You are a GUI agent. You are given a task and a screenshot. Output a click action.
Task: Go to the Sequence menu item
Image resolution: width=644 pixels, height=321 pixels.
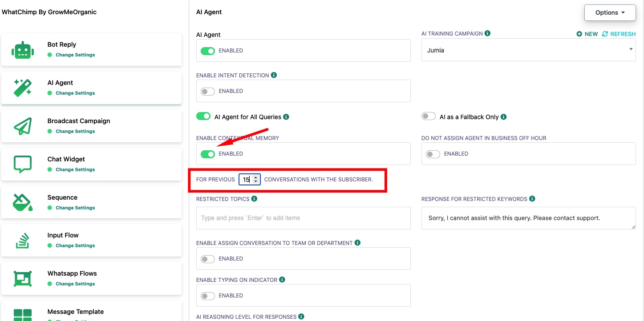click(x=92, y=202)
